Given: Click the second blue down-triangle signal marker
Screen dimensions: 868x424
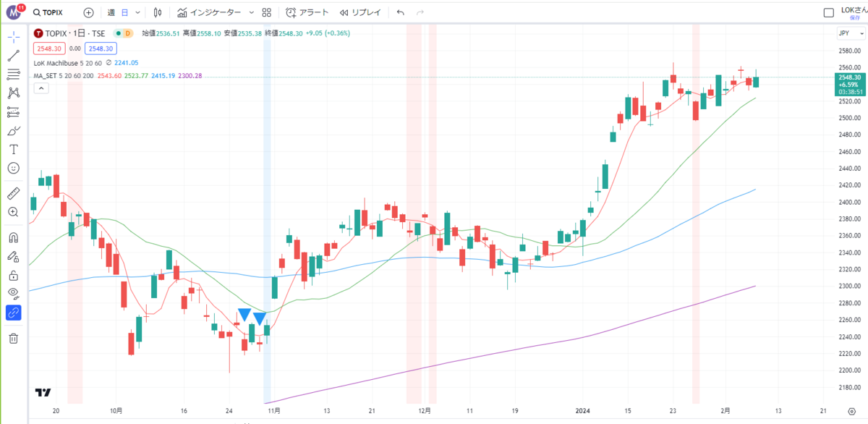Looking at the screenshot, I should [x=260, y=318].
